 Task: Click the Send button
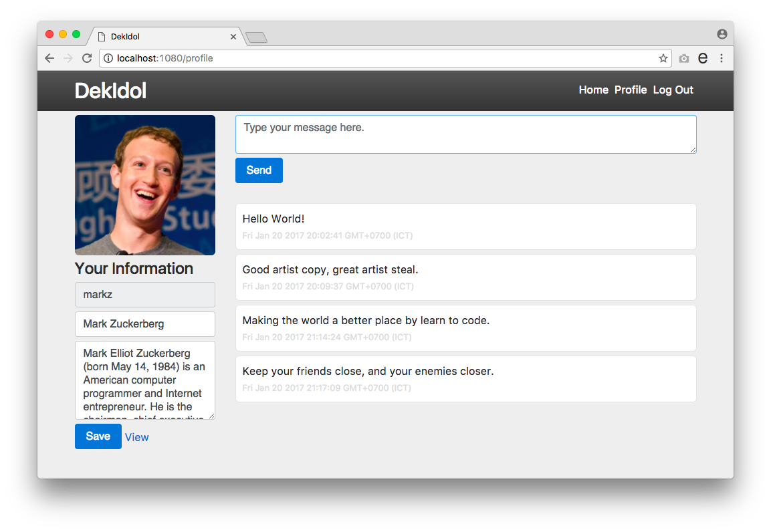(x=259, y=170)
